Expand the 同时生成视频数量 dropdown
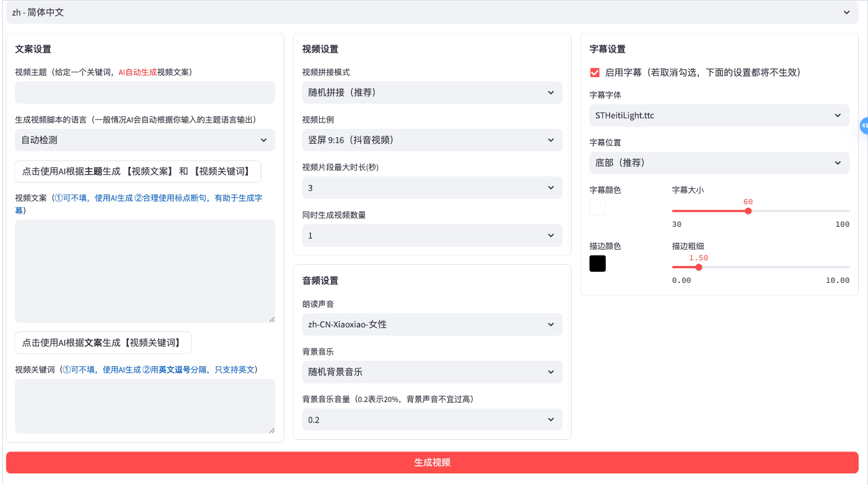 (x=431, y=236)
